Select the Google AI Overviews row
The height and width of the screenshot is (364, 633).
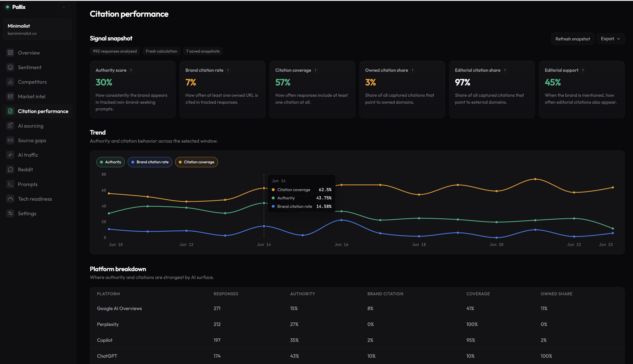click(x=357, y=309)
